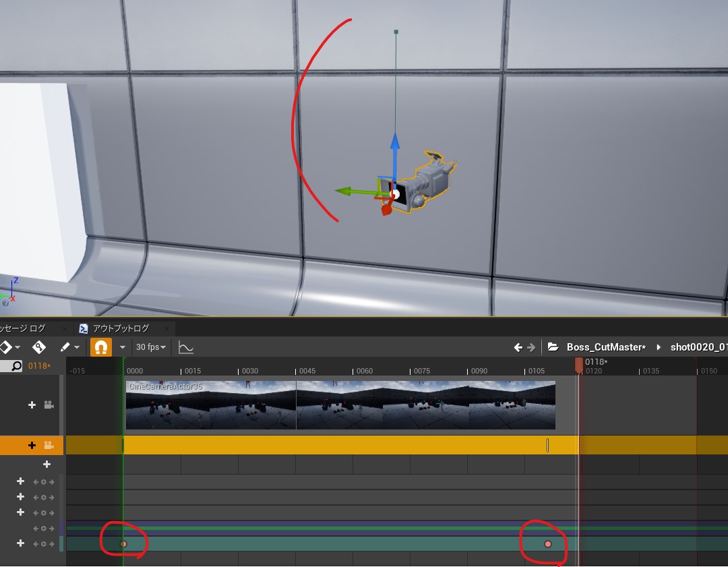Click the 0135 mark on the time ruler

click(651, 371)
